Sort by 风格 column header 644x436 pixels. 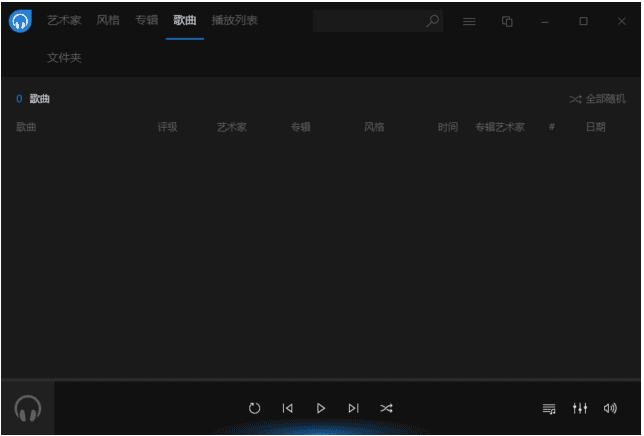point(374,127)
